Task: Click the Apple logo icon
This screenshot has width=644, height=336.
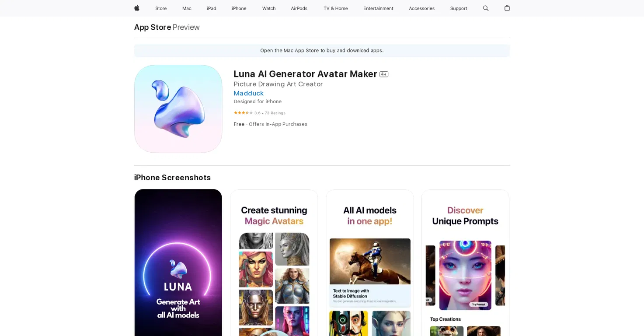Action: [137, 8]
